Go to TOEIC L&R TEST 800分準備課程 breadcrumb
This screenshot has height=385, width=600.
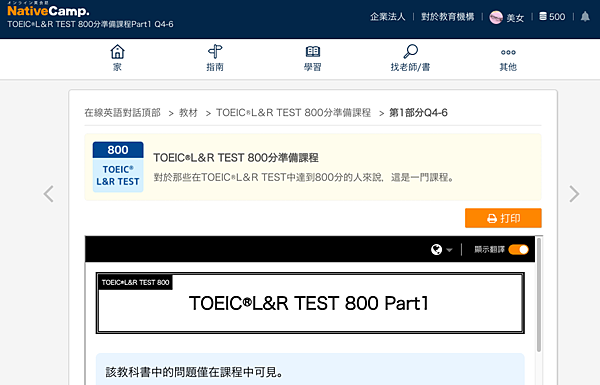[293, 113]
